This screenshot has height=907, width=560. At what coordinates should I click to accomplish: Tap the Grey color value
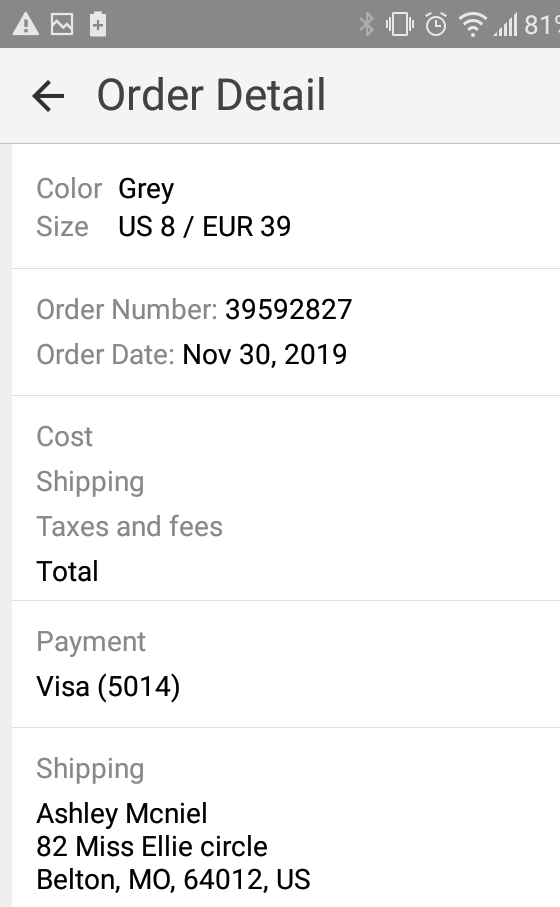146,190
